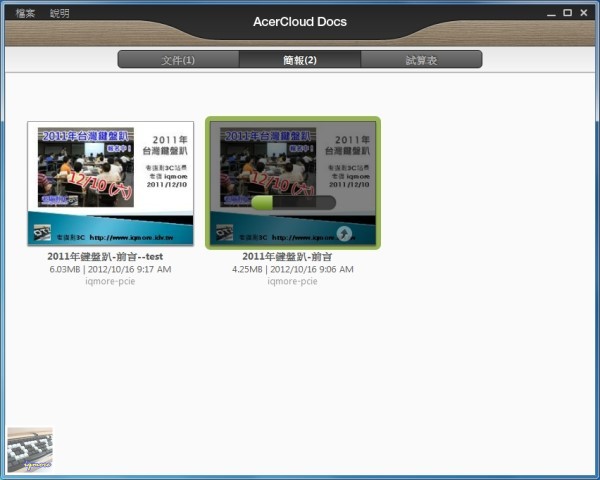Open the 2011年鍵盤趴-前言--test presentation thumbnail

(x=111, y=183)
